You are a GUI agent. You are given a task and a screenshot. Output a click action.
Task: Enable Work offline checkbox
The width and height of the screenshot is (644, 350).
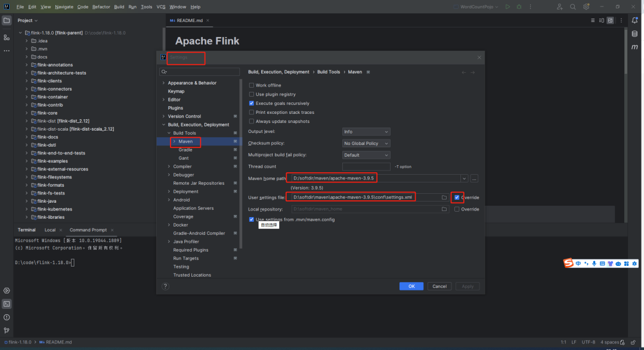click(252, 85)
